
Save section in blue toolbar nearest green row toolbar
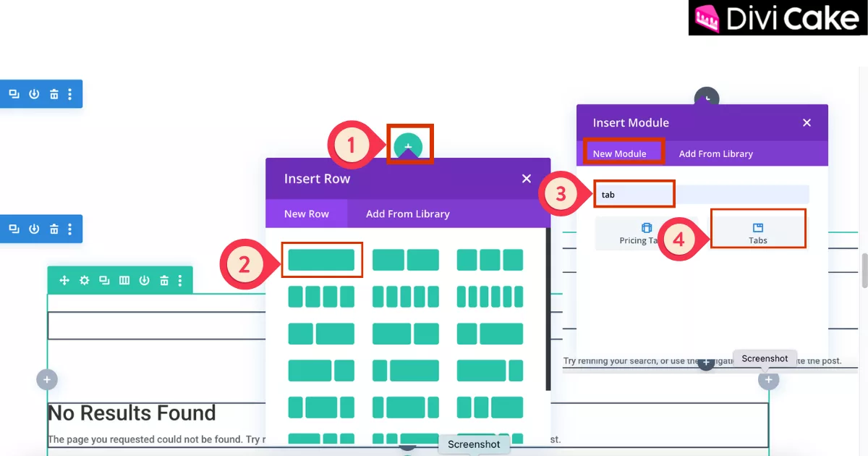pos(34,229)
